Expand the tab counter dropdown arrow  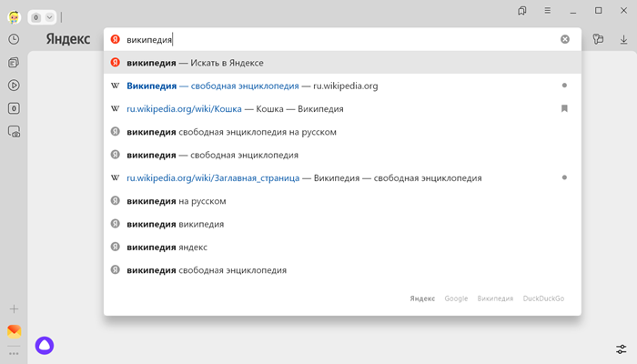49,17
